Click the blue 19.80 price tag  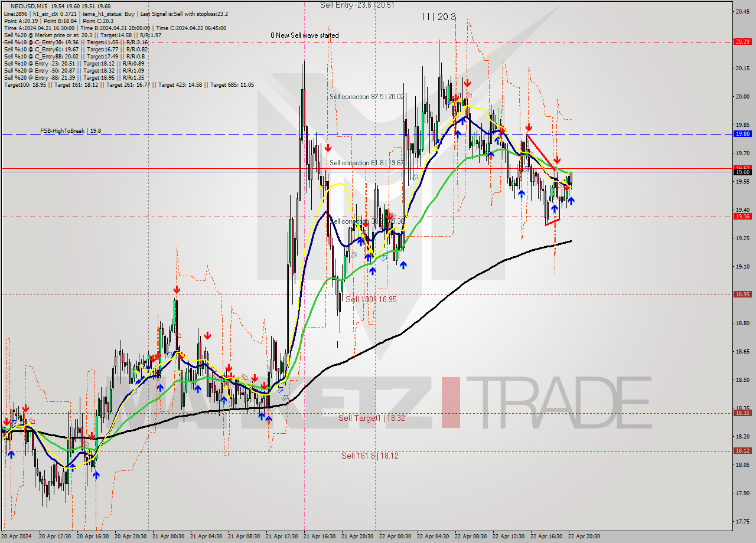point(742,134)
